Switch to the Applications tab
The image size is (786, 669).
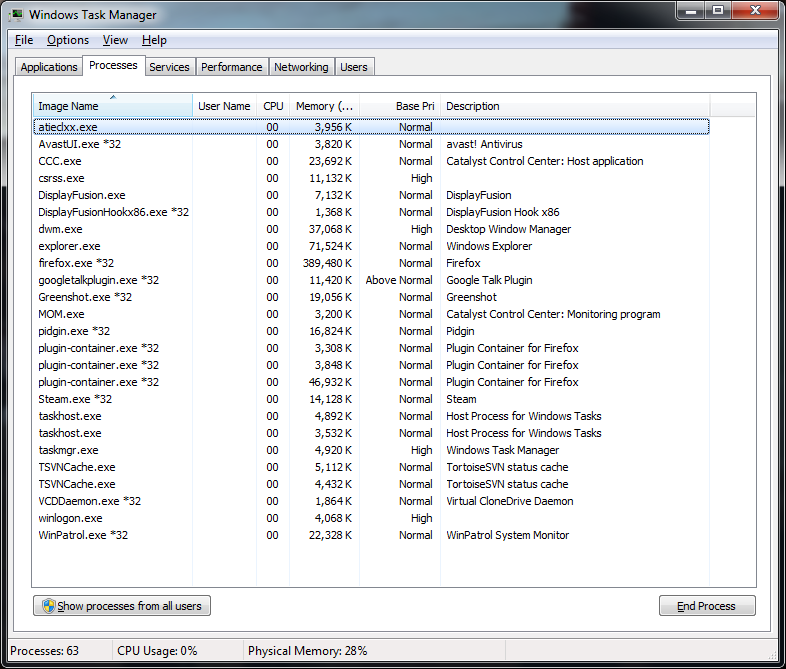[x=49, y=67]
